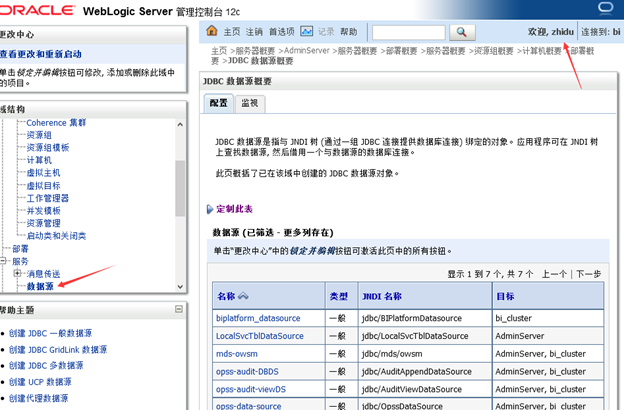Screen dimensions: 624x410
Task: Click breadcrumb 主页 link
Action: tap(219, 51)
